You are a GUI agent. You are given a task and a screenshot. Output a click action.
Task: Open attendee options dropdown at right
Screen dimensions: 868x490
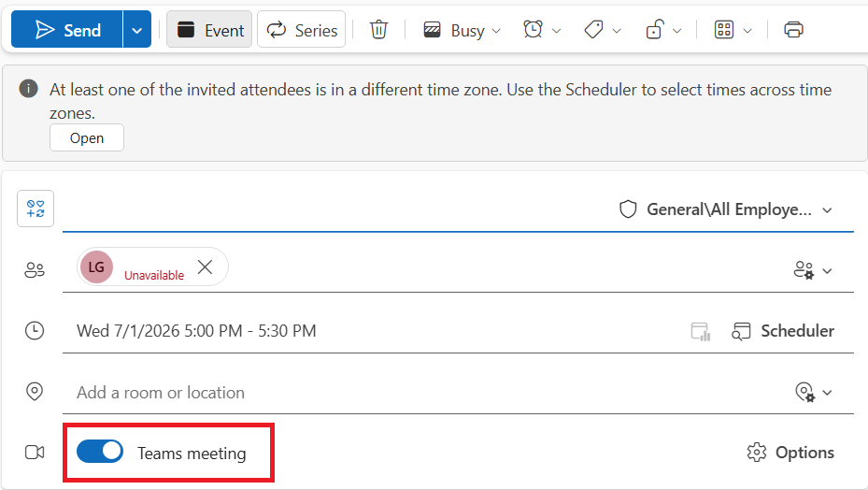(x=813, y=270)
